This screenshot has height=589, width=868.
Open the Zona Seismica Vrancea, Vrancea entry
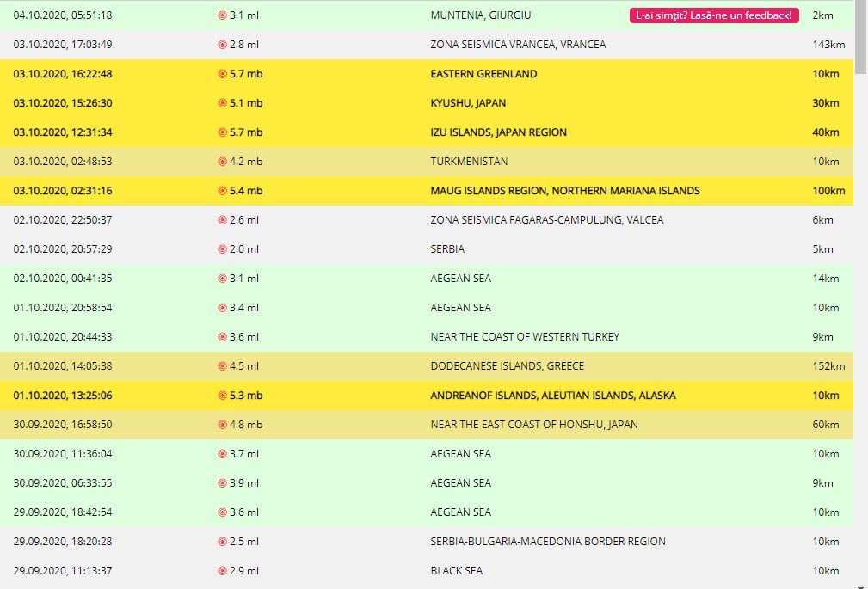pos(518,45)
